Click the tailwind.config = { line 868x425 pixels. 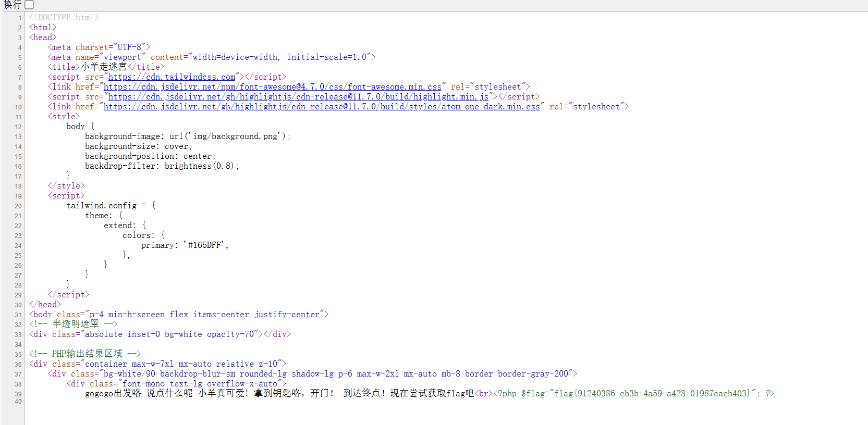coord(111,206)
